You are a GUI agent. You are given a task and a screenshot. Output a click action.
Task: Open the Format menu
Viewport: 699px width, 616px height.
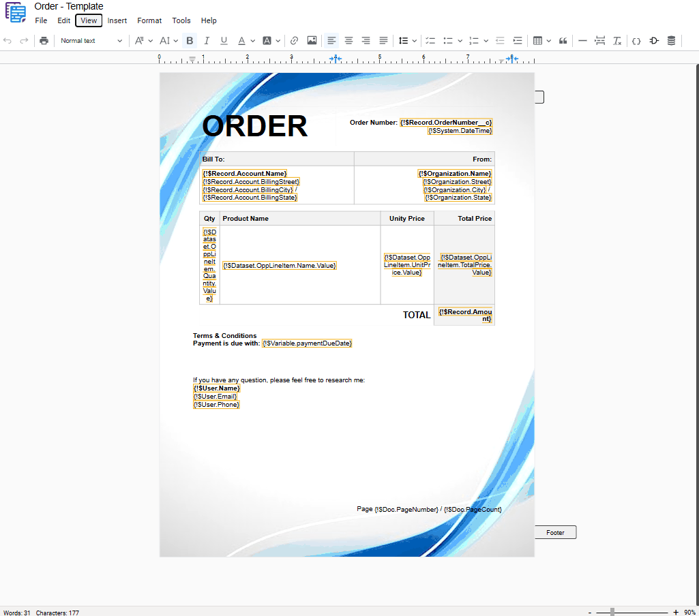coord(149,20)
